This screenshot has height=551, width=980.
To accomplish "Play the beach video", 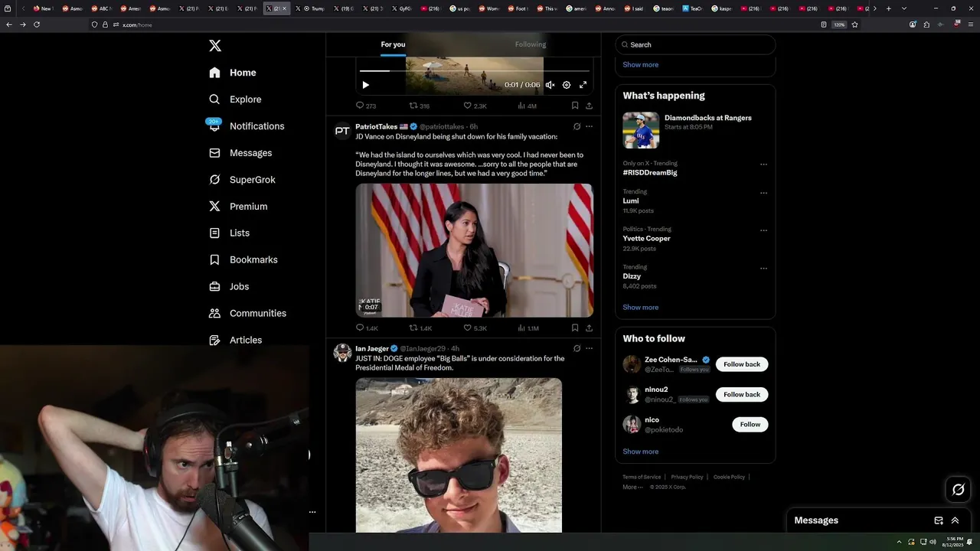I will pos(365,85).
